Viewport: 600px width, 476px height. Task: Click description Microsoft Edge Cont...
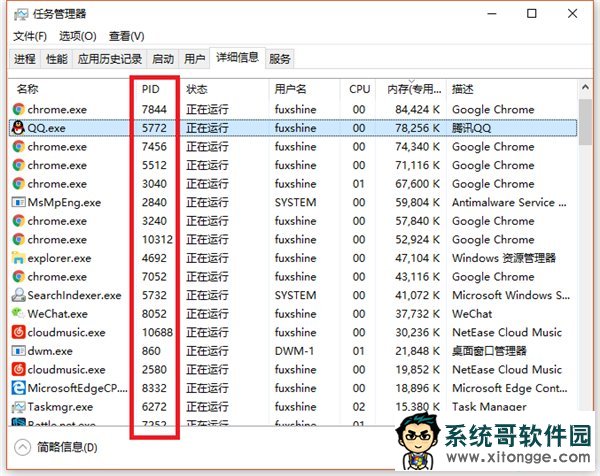[x=510, y=388]
